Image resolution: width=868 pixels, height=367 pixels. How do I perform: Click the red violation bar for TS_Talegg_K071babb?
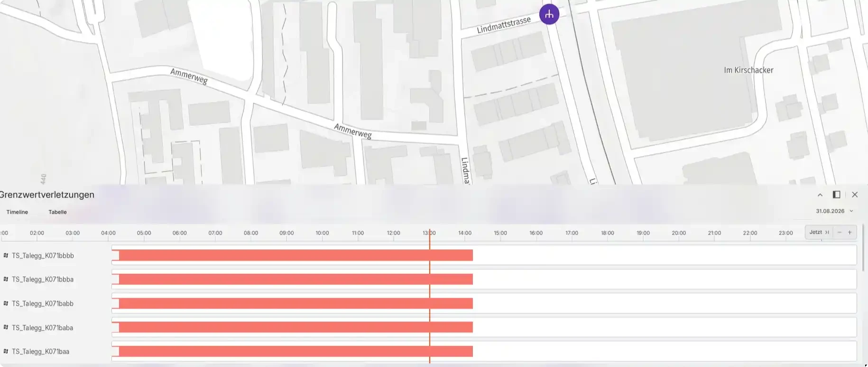(x=295, y=303)
